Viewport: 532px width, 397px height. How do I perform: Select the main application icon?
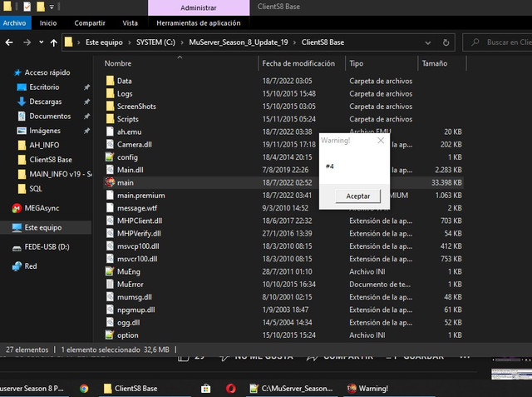110,182
